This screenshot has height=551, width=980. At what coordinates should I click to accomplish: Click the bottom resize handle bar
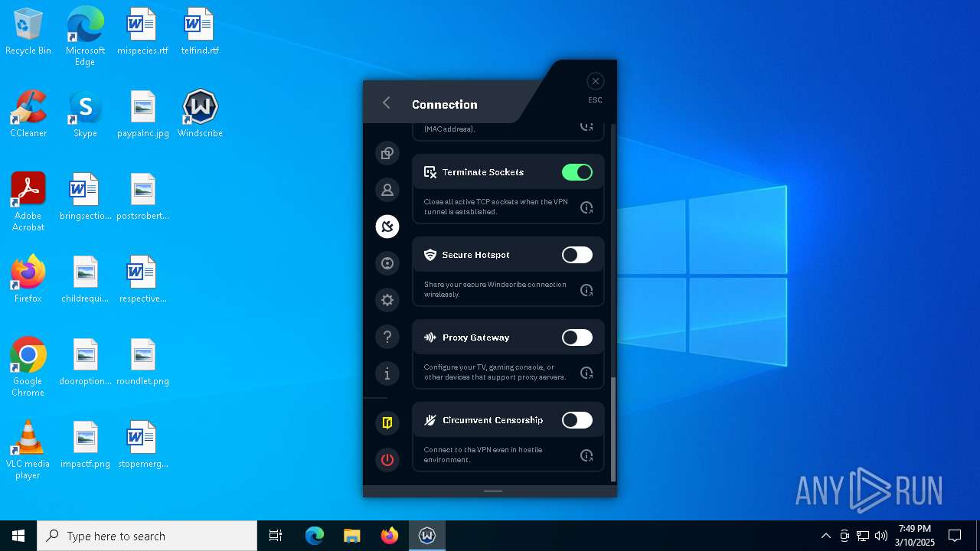pyautogui.click(x=493, y=491)
